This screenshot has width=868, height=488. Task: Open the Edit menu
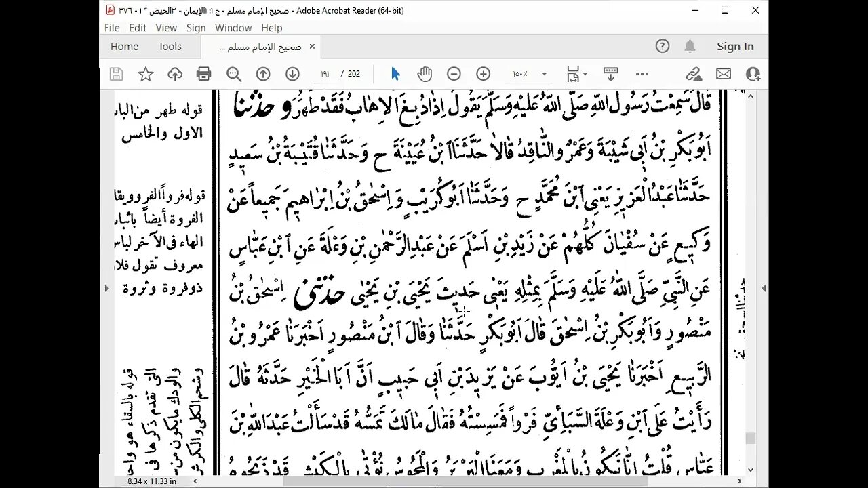(138, 28)
